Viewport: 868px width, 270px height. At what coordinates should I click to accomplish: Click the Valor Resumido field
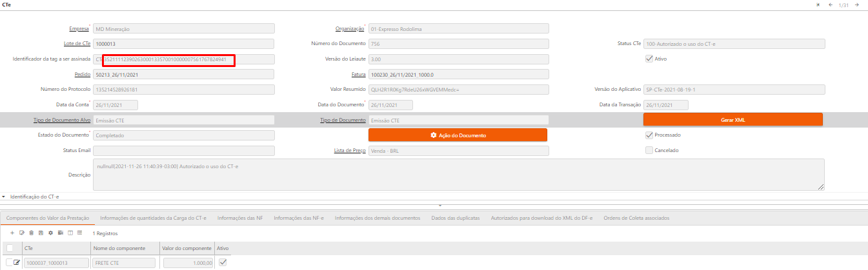pos(459,90)
